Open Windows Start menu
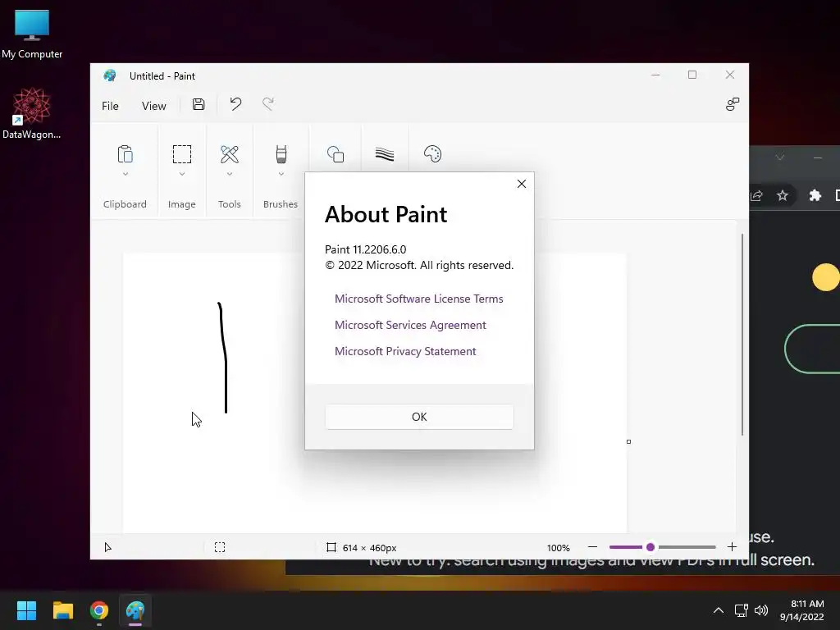 26,610
